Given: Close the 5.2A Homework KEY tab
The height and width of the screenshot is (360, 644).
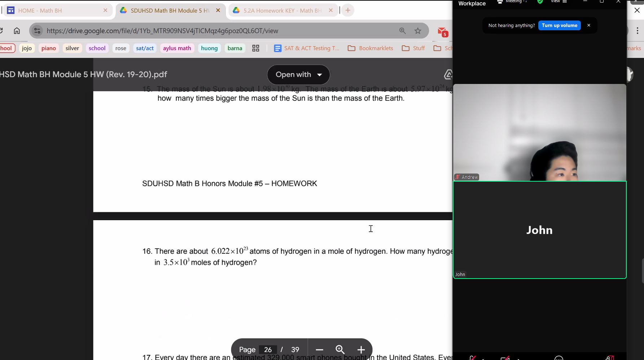Looking at the screenshot, I should [330, 10].
